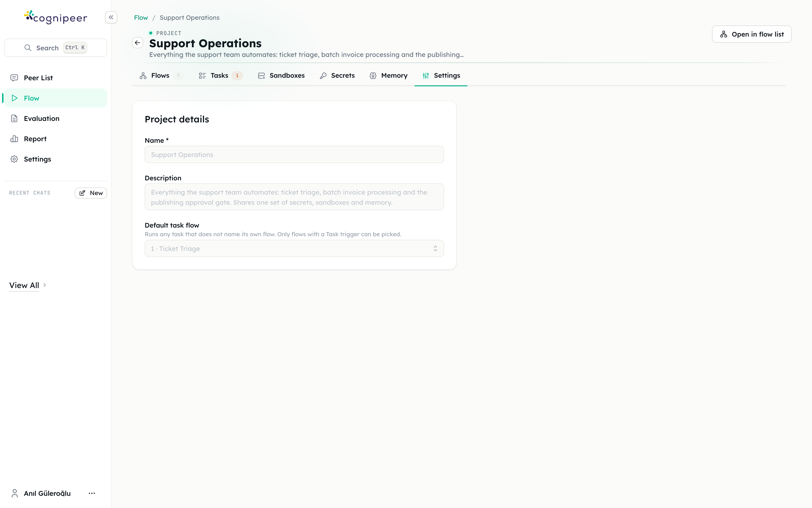Click the Tasks tab list icon

point(202,76)
